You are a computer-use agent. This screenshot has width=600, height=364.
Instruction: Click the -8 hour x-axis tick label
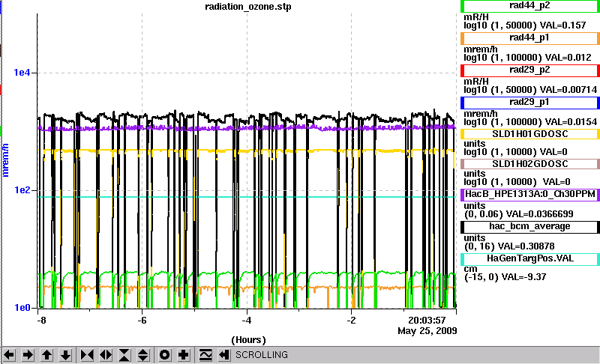click(x=41, y=320)
